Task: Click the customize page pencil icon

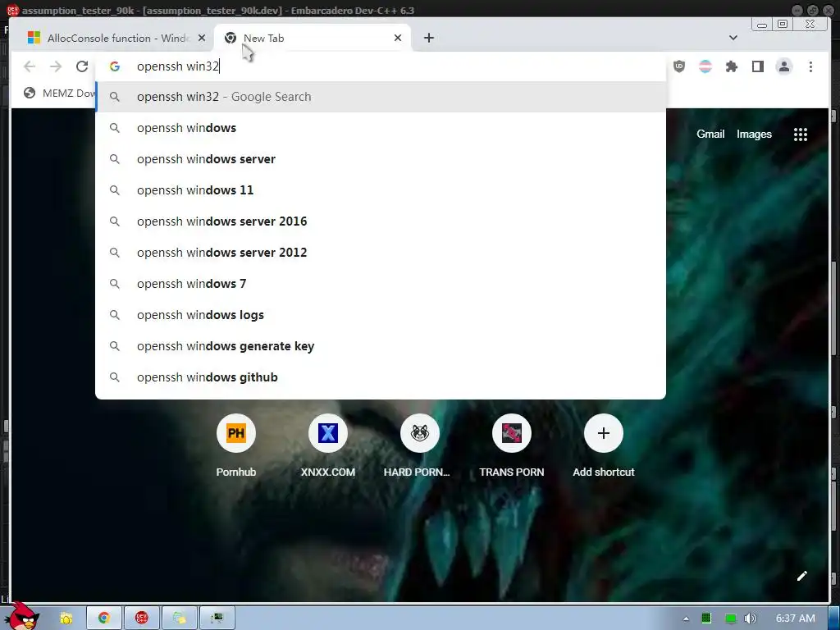Action: tap(802, 576)
